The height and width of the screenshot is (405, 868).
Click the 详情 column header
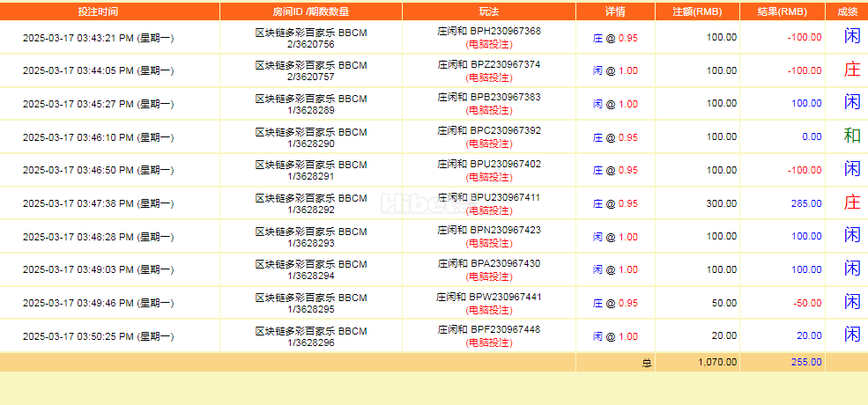(615, 11)
